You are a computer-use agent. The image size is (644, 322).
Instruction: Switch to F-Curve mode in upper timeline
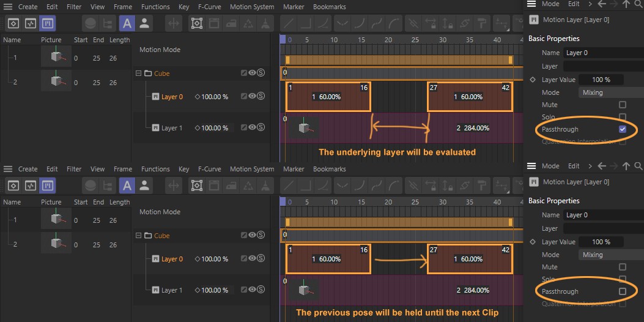click(31, 23)
